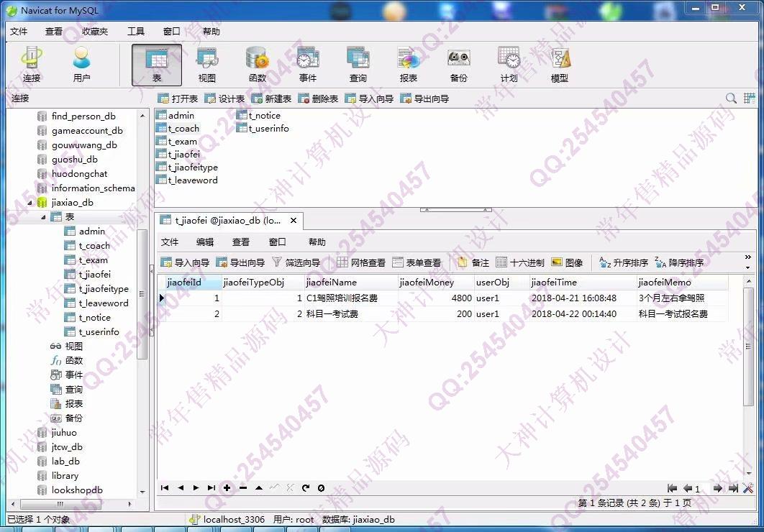The height and width of the screenshot is (532, 764).
Task: Click 删除表 delete table button
Action: coord(318,98)
